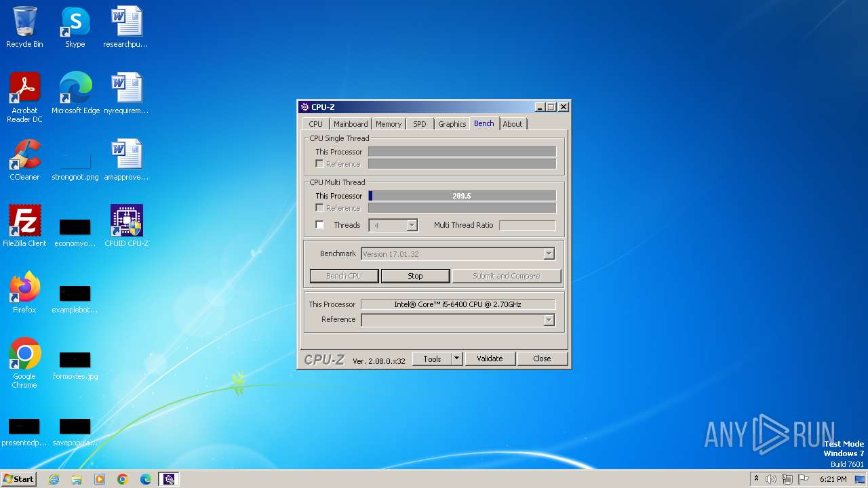Launch Google Chrome desktop shortcut
The image size is (868, 488).
24,363
